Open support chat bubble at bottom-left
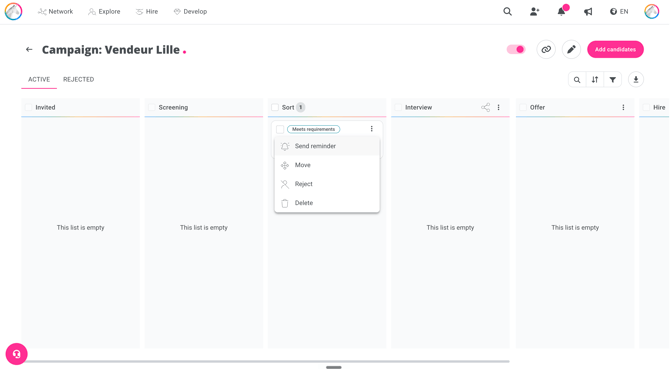670x369 pixels. pyautogui.click(x=17, y=354)
